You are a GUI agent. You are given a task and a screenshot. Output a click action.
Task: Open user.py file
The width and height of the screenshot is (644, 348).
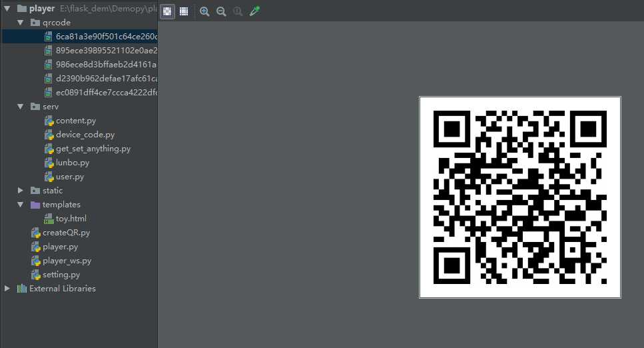click(70, 177)
